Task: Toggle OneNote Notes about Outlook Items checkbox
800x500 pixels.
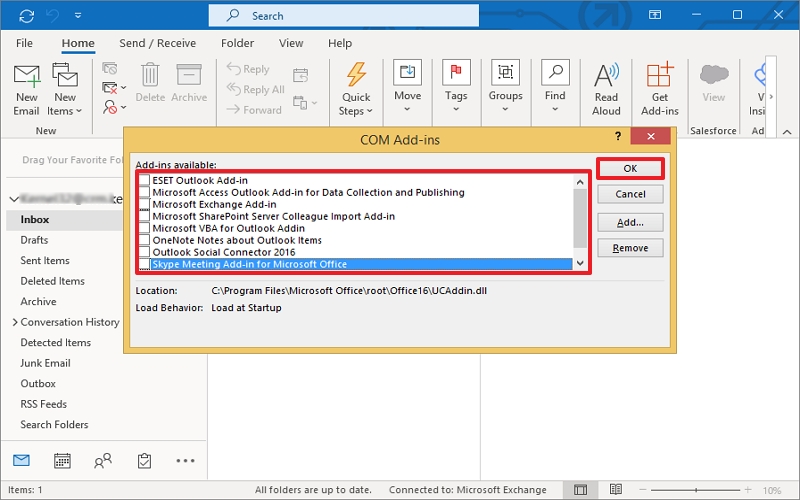Action: click(x=145, y=240)
